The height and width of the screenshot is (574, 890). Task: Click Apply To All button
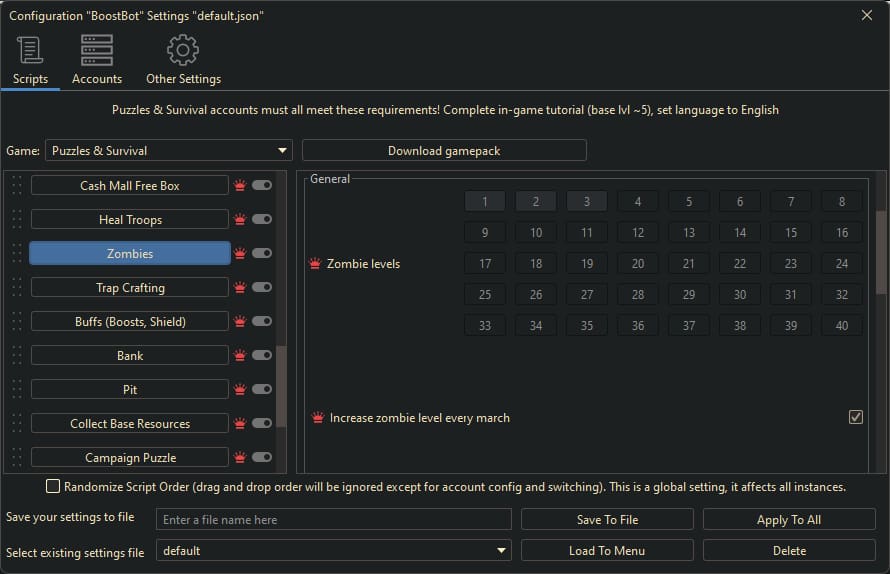point(789,519)
